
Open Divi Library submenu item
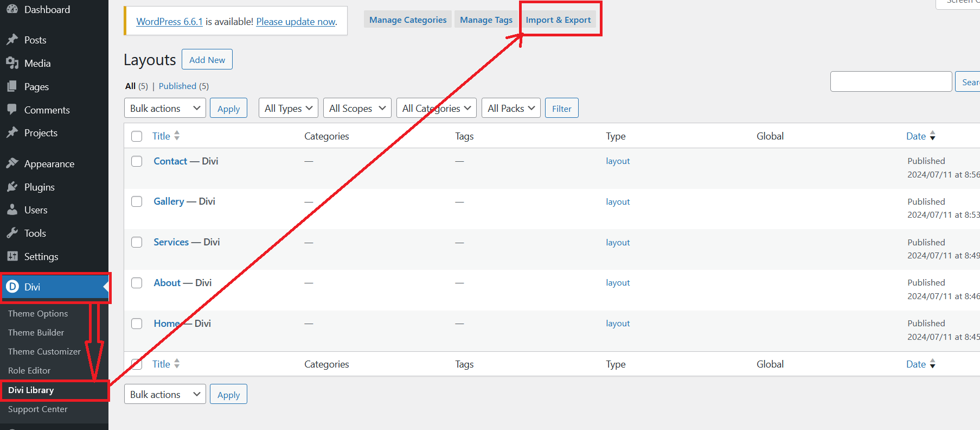[x=31, y=390]
